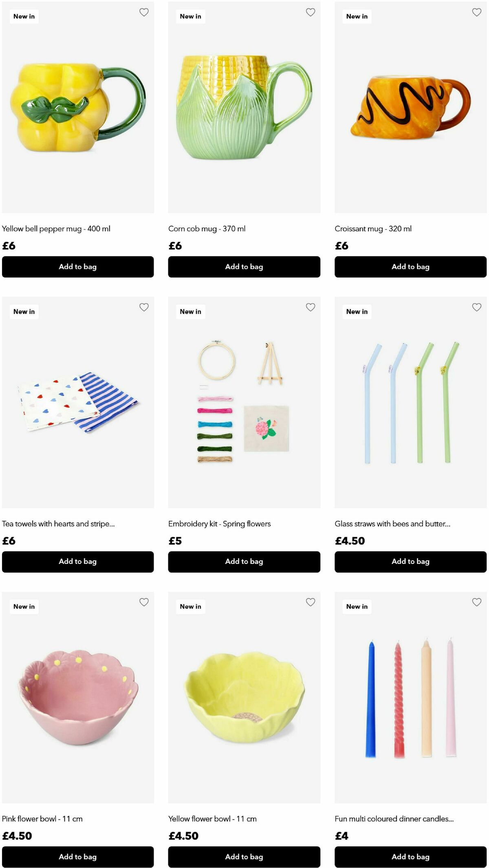489x868 pixels.
Task: Heart the Glass straws product
Action: (477, 307)
